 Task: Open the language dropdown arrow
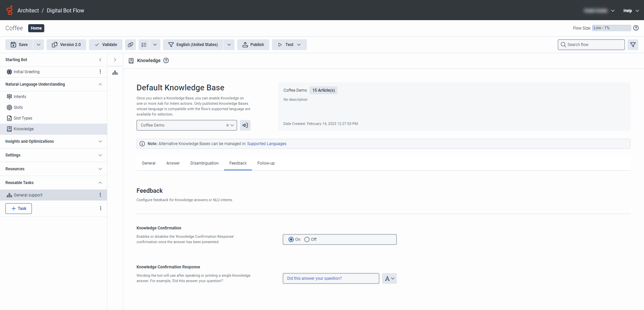pyautogui.click(x=229, y=45)
